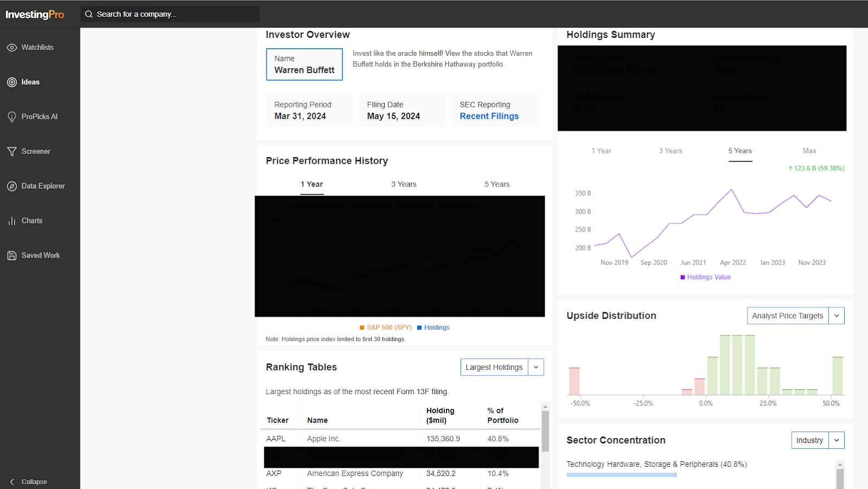Click the Warren Buffett name box

pyautogui.click(x=304, y=65)
